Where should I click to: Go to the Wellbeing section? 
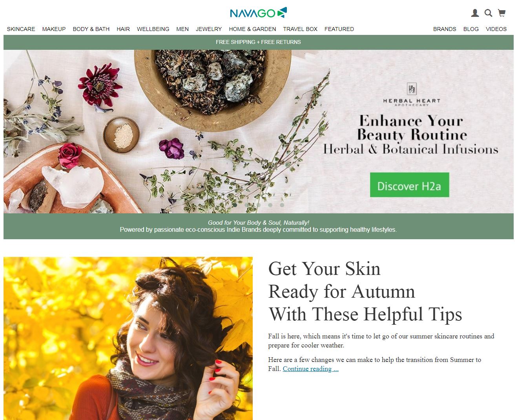click(153, 29)
